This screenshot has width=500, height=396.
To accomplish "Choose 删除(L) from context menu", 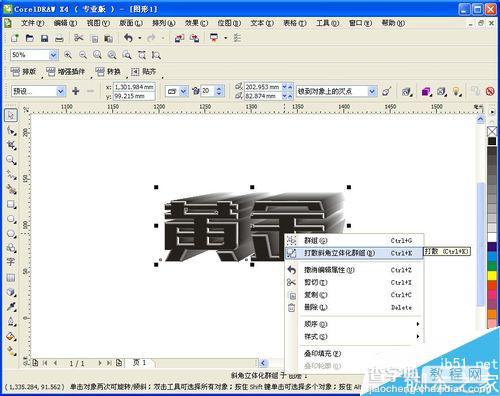I will [354, 307].
